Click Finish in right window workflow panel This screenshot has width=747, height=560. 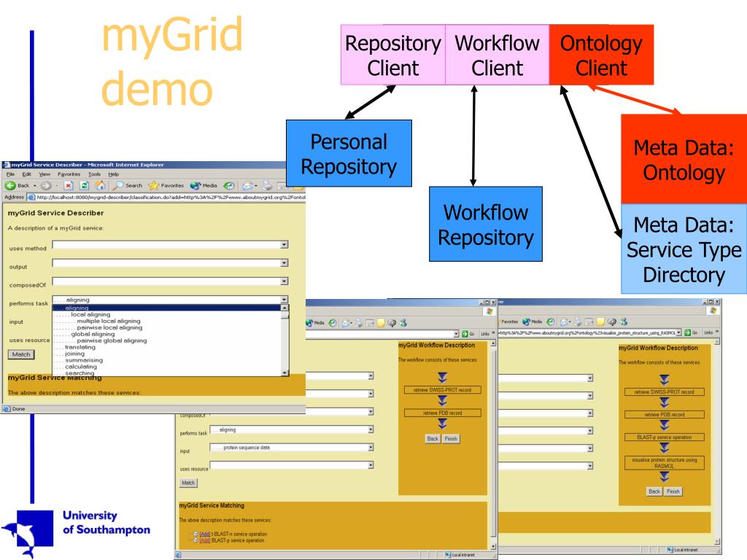pos(673,491)
